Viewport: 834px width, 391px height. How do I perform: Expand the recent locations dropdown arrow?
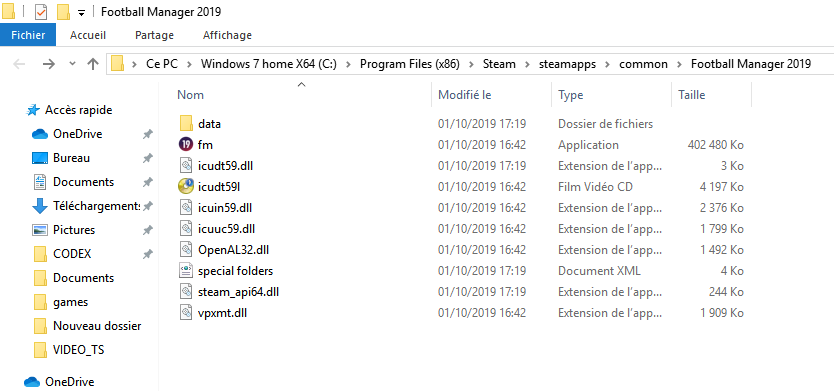73,64
